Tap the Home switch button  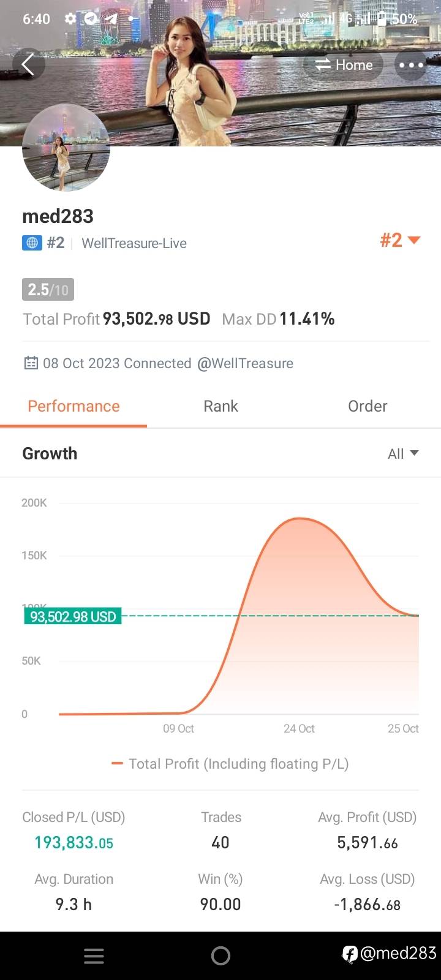point(344,65)
